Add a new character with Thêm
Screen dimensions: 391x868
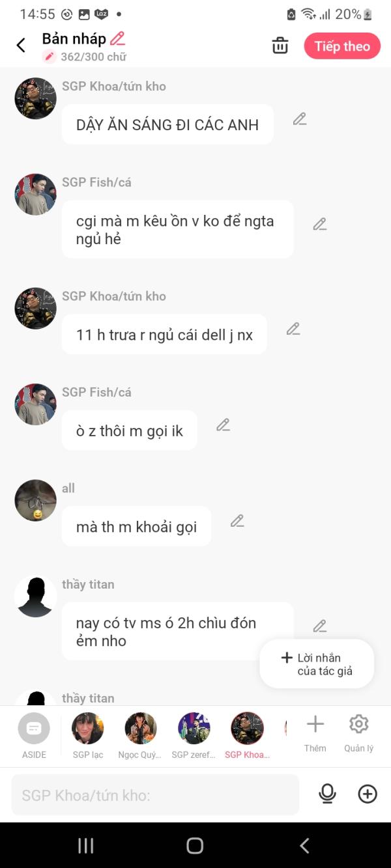coord(315,734)
